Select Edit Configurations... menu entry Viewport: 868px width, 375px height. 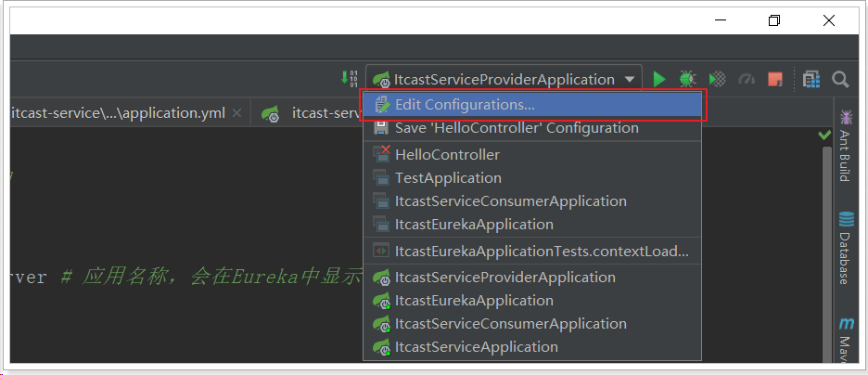465,105
